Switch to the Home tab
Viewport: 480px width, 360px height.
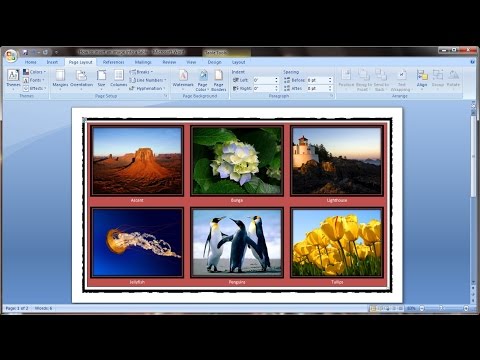tap(30, 62)
